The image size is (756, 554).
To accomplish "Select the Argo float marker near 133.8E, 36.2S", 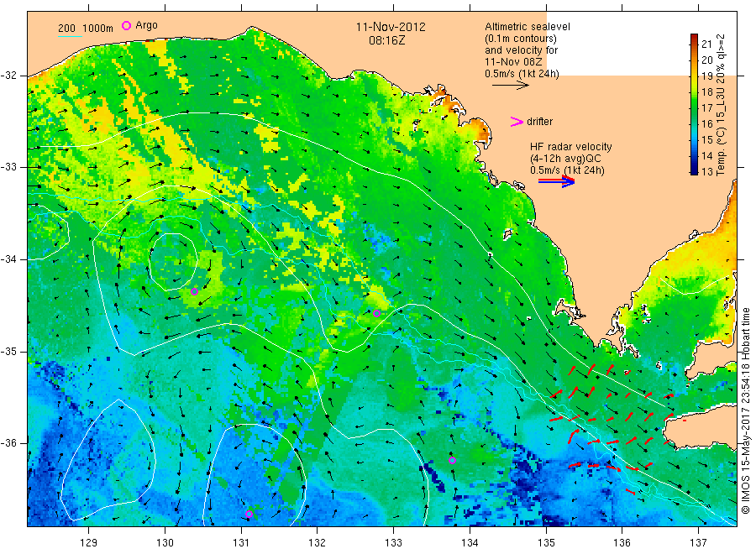I will [452, 461].
